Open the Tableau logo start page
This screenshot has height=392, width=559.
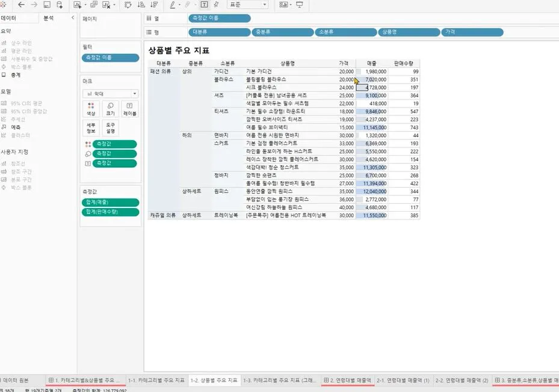[x=3, y=5]
